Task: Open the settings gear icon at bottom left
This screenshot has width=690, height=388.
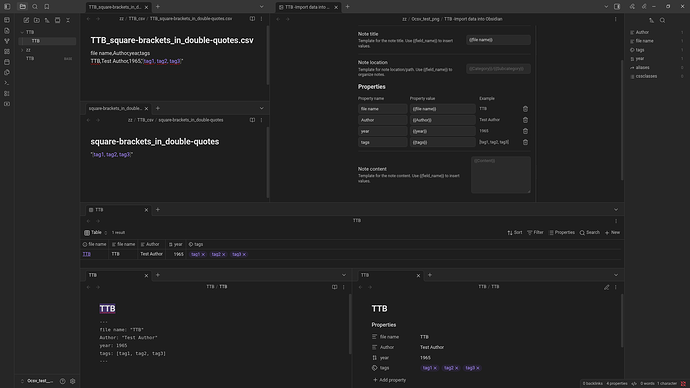Action: (x=73, y=381)
